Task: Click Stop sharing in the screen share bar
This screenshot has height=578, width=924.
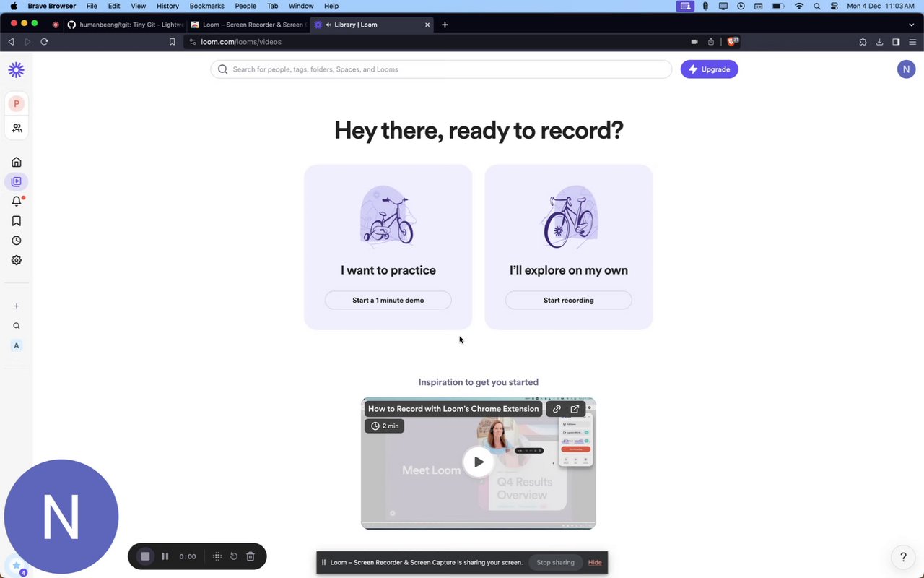Action: point(555,562)
